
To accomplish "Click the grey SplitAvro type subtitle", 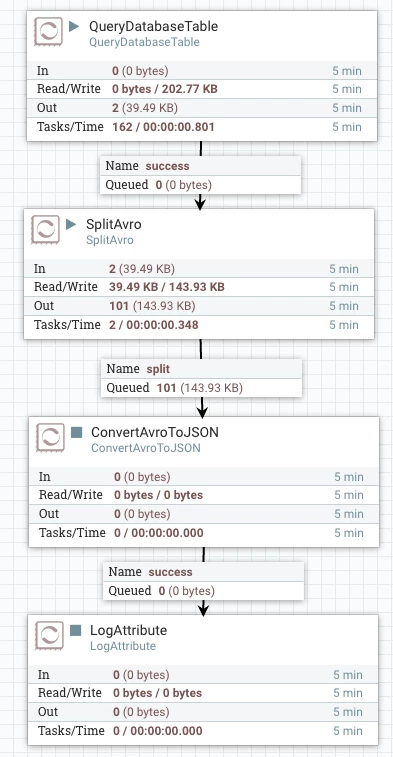I will tap(110, 240).
